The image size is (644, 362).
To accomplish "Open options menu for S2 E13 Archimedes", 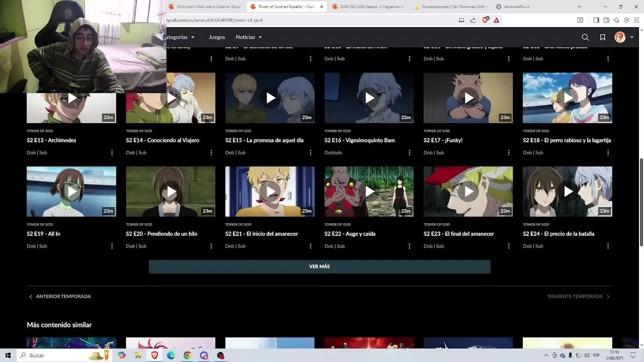I will click(x=112, y=152).
